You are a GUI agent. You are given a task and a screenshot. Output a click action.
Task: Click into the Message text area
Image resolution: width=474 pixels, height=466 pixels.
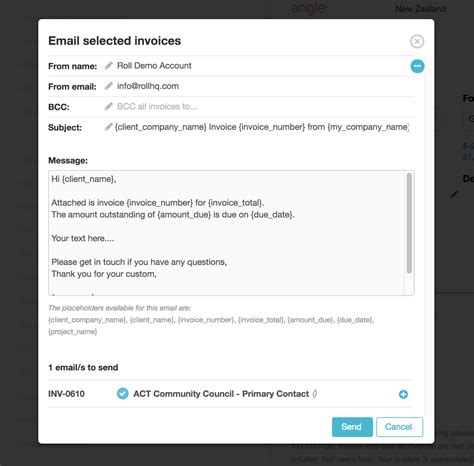227,233
